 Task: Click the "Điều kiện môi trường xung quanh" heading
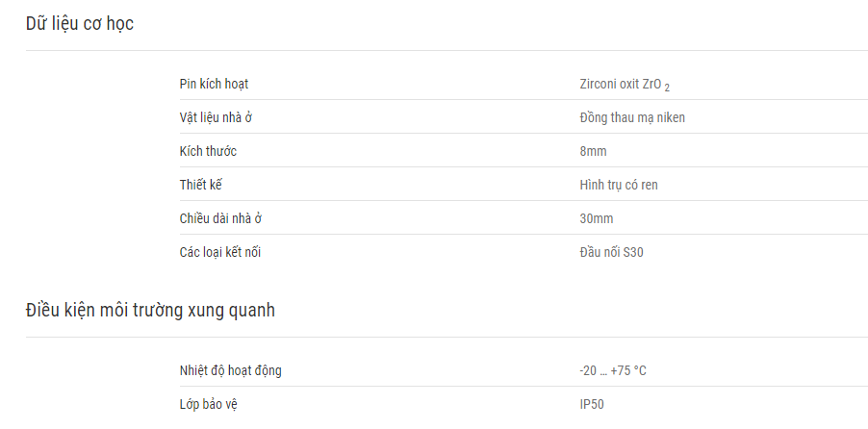(x=150, y=310)
